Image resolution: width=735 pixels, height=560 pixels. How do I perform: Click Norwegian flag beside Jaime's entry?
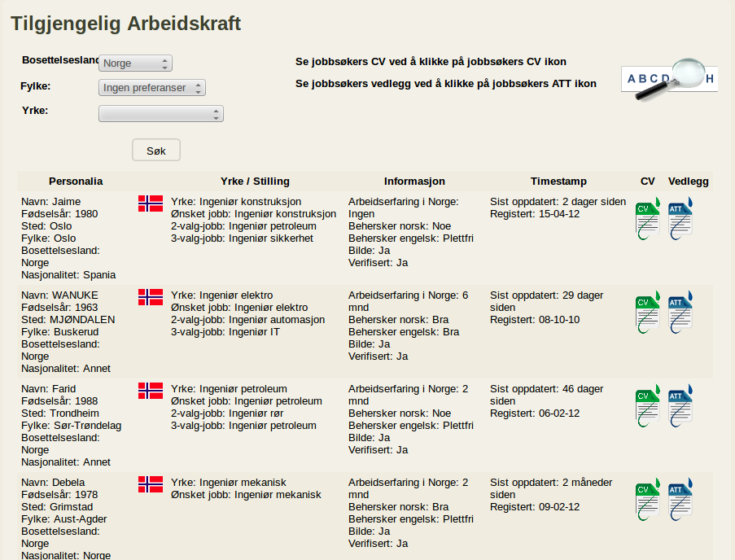(151, 203)
